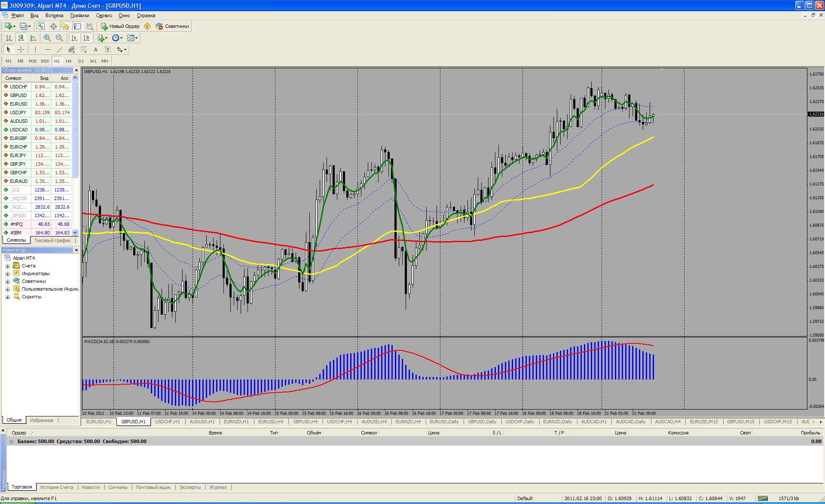Pick the trendline drawing tool
The width and height of the screenshot is (825, 504).
(60, 50)
